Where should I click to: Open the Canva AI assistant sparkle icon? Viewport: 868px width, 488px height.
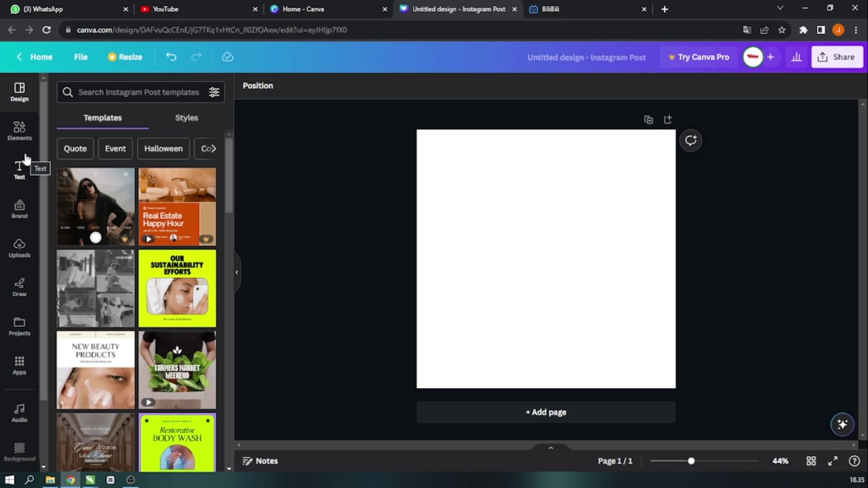[841, 424]
